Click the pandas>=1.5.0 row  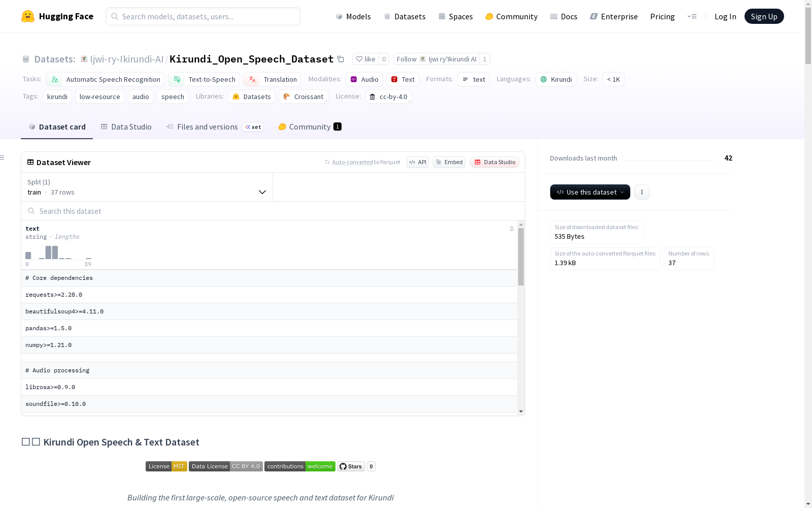point(269,328)
